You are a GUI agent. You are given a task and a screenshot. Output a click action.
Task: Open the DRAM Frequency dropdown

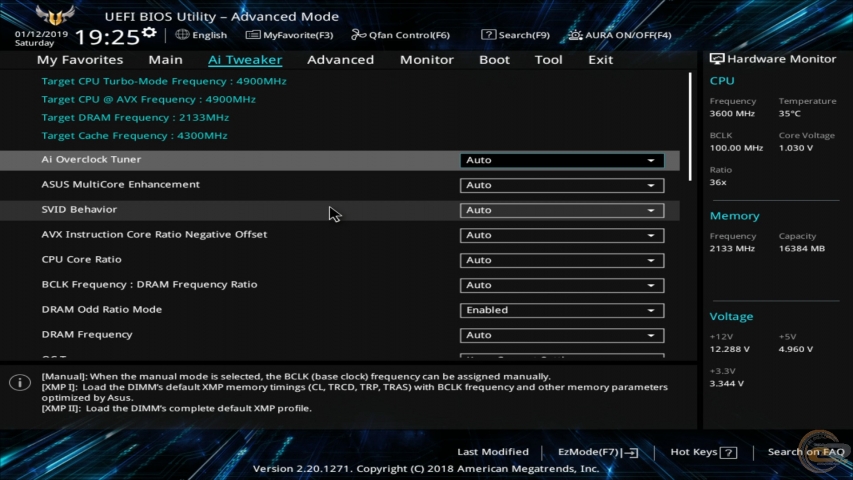pos(562,335)
